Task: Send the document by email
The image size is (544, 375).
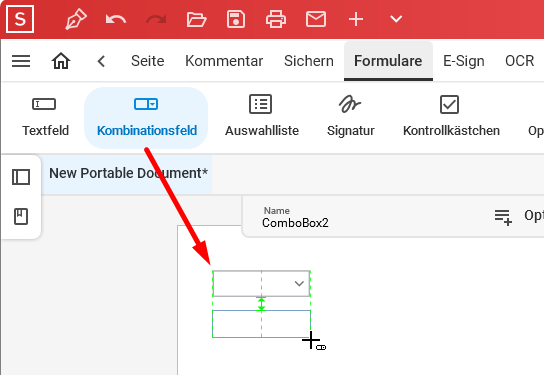Action: tap(316, 19)
